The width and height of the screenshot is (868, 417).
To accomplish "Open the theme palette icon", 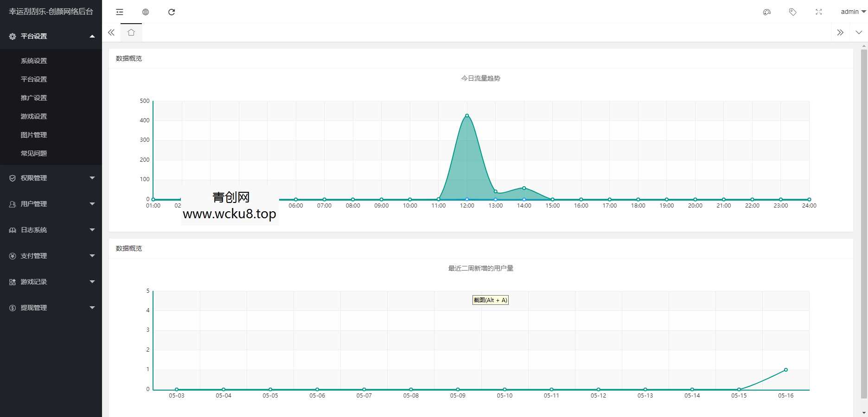I will [x=767, y=12].
